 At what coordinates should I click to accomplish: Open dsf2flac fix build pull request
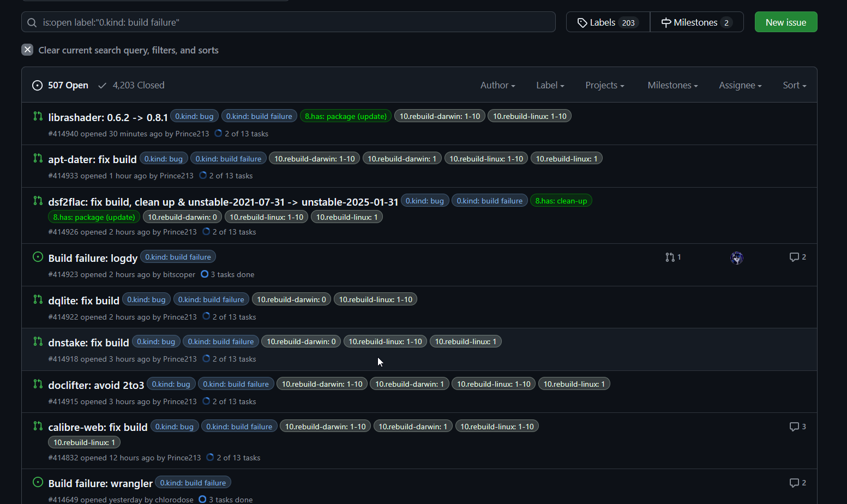pos(223,202)
